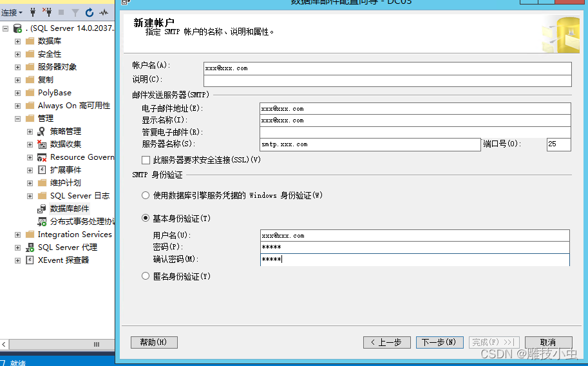Click the 复制 folder icon
Screen dimensions: 588x366
coord(30,80)
